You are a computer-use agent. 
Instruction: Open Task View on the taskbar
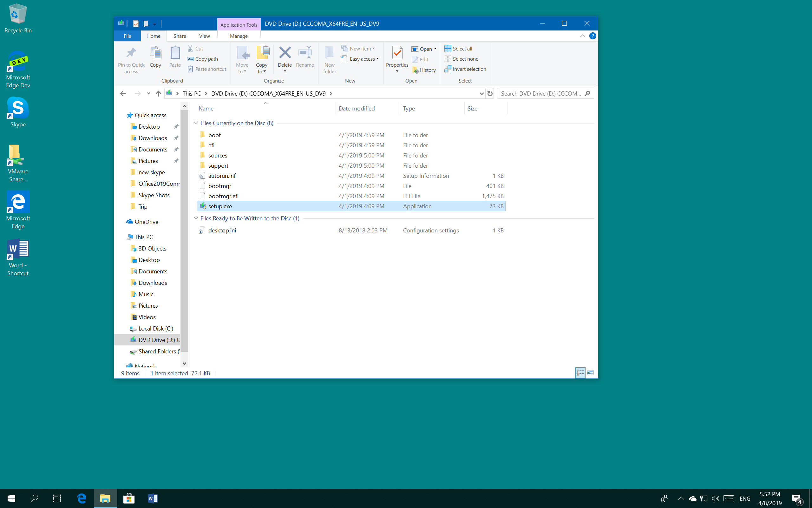click(x=57, y=498)
